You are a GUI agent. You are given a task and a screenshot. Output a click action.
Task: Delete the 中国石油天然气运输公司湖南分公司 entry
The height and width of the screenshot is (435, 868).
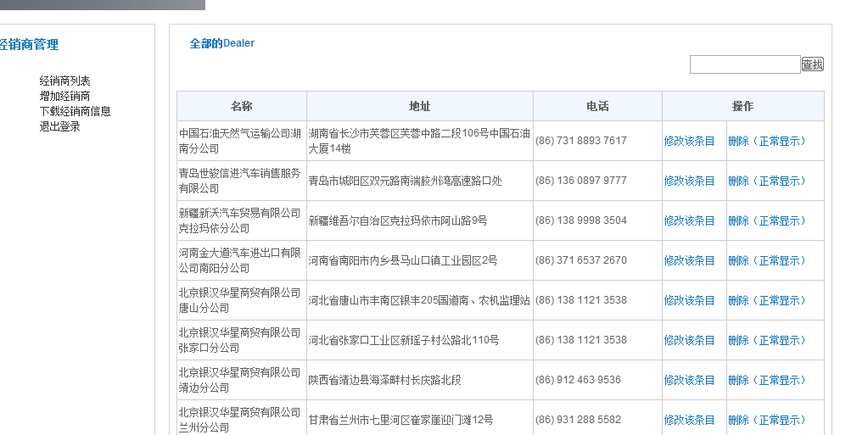767,141
